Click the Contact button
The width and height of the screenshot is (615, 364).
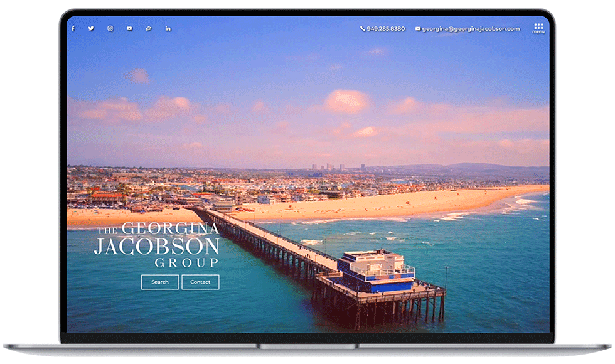click(x=200, y=282)
